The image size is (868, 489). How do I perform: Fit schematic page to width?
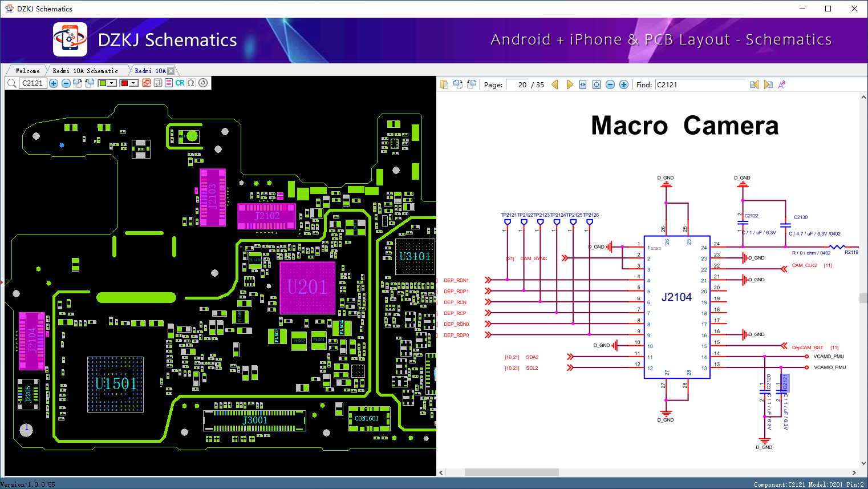pyautogui.click(x=583, y=84)
